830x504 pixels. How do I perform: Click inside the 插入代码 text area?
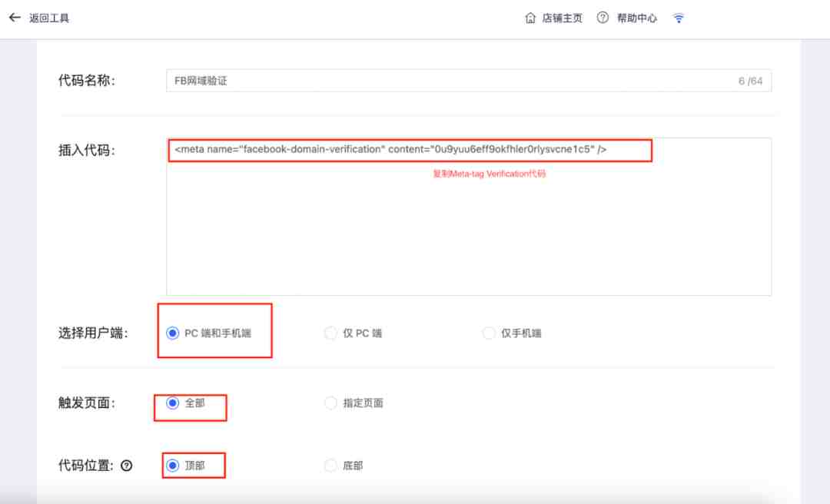pyautogui.click(x=469, y=217)
